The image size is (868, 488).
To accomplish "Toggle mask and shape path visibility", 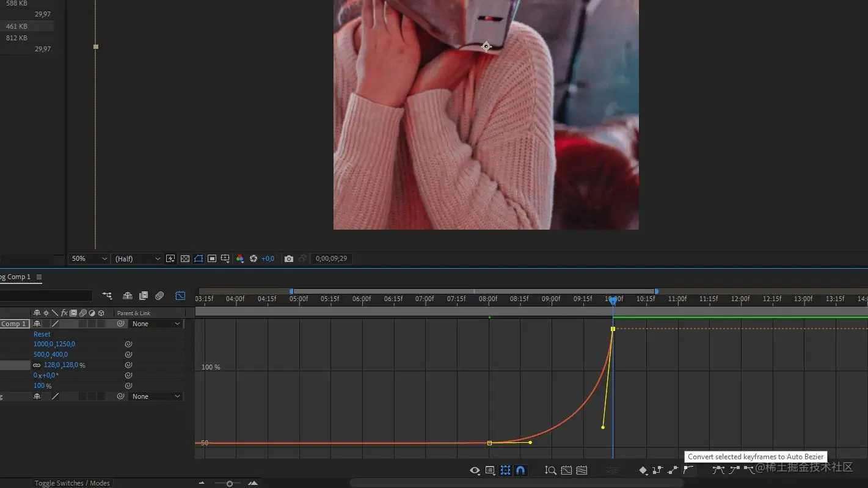I will pyautogui.click(x=199, y=259).
